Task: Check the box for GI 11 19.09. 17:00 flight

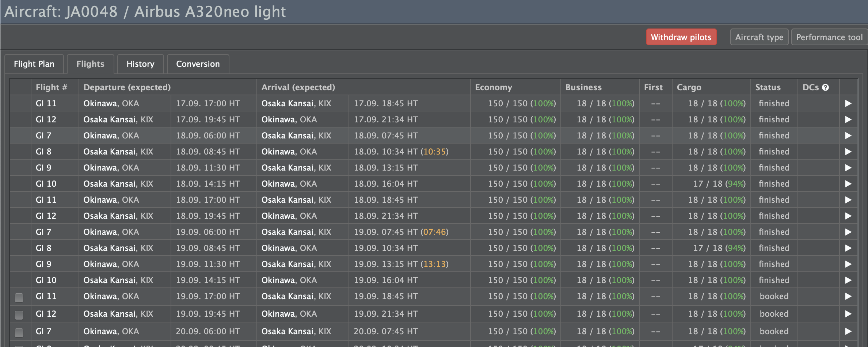Action: pos(19,298)
